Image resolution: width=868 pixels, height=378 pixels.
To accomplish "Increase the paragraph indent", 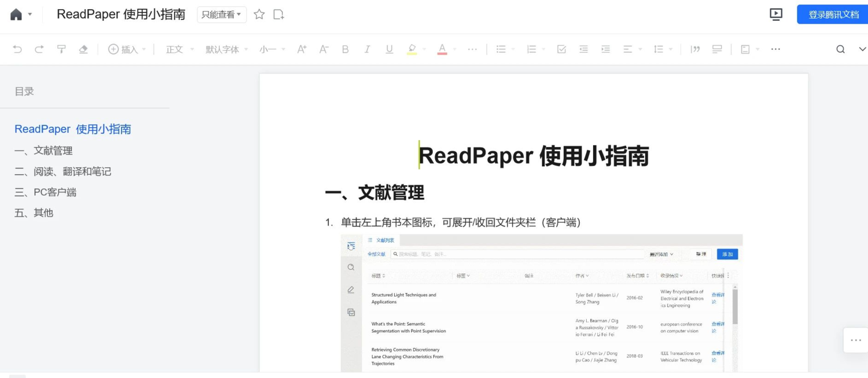I will pyautogui.click(x=606, y=49).
